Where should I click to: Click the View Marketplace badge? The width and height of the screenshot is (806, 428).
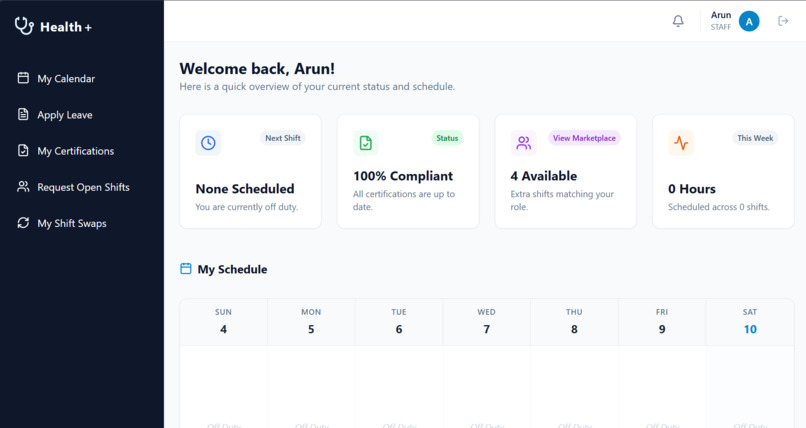[584, 138]
